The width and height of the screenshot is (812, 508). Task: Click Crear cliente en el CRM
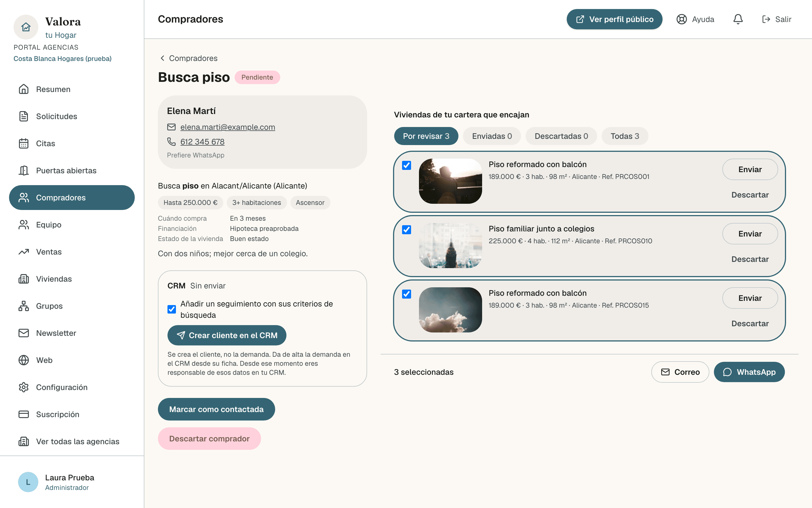(227, 335)
